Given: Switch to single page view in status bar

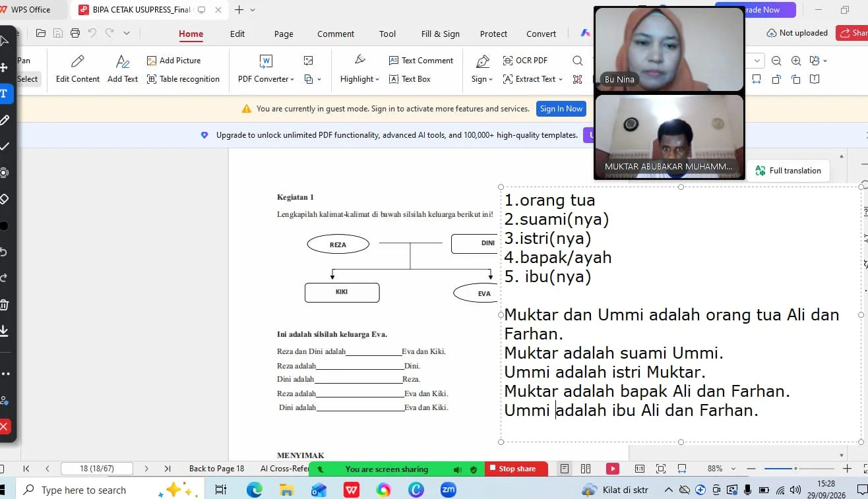Looking at the screenshot, I should coord(565,469).
